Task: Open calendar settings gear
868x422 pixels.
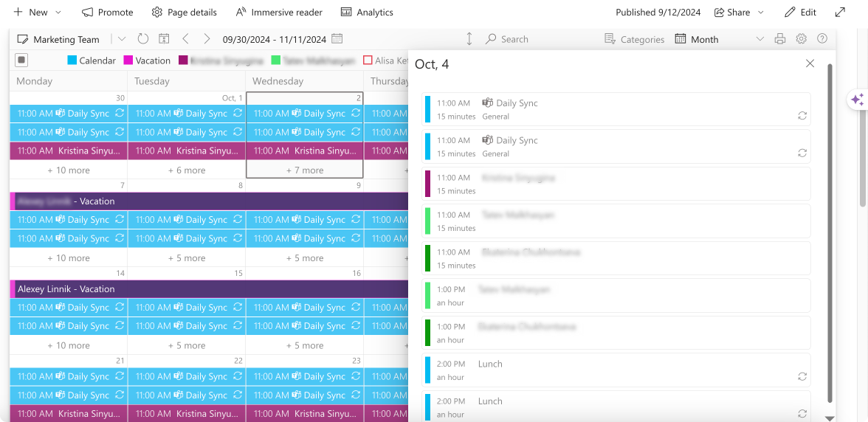Action: 801,38
